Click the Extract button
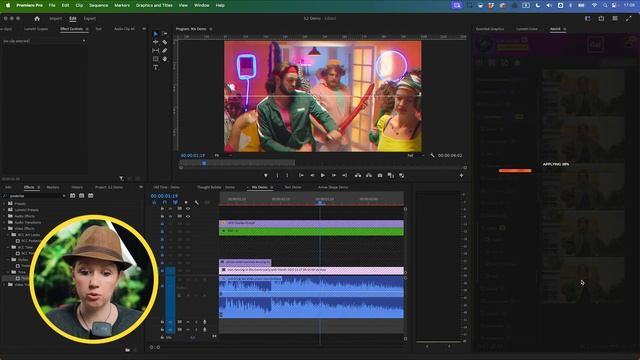The height and width of the screenshot is (360, 640). [369, 175]
